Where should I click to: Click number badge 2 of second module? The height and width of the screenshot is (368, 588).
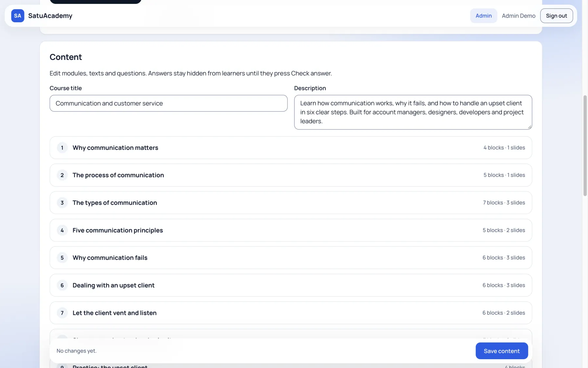coord(62,175)
